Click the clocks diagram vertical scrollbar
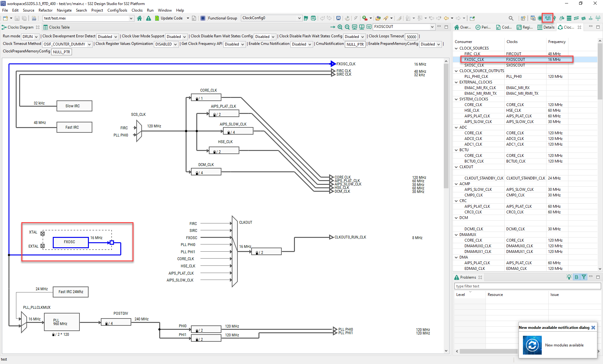 [446, 126]
